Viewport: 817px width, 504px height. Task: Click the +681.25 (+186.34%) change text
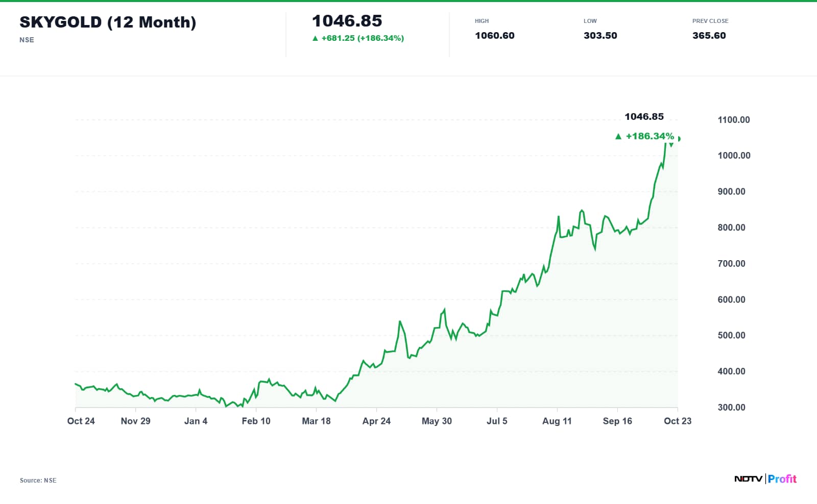point(363,38)
